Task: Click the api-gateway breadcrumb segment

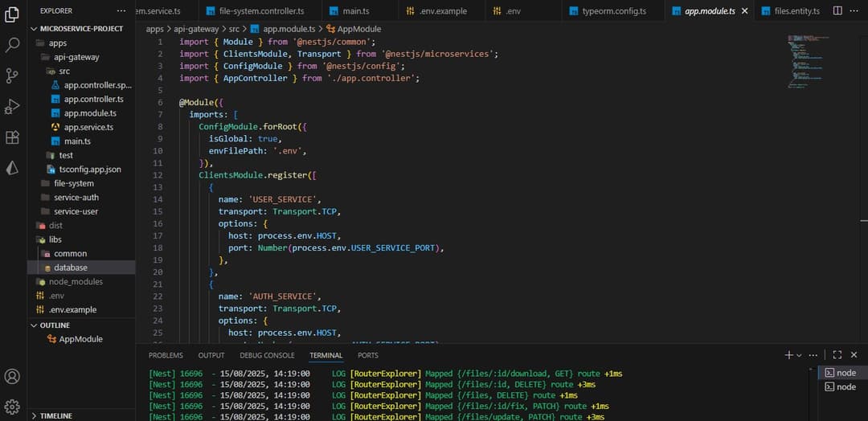Action: (x=197, y=29)
